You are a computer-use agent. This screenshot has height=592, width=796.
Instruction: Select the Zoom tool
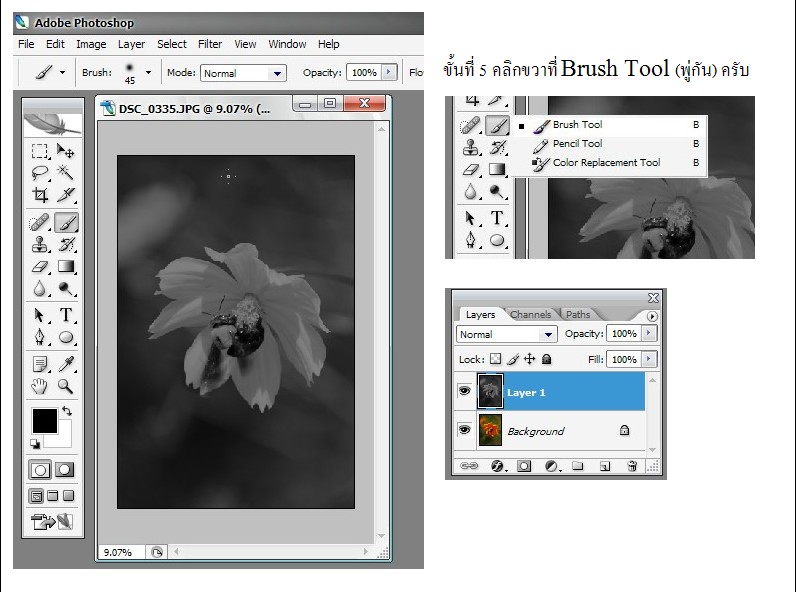tap(66, 386)
